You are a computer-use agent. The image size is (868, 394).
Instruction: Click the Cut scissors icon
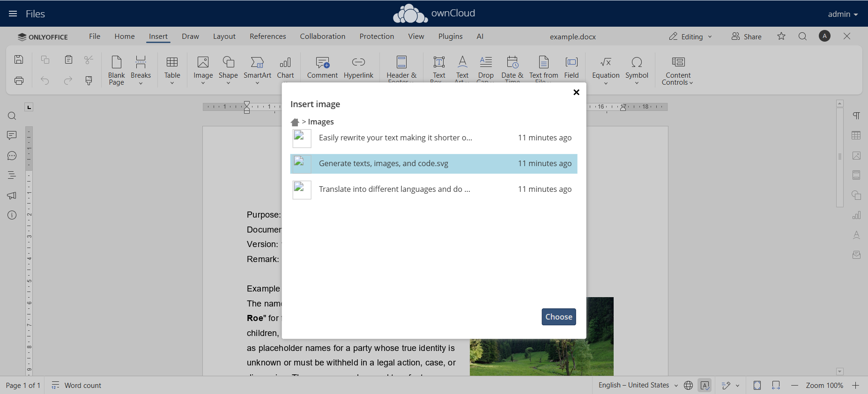[x=89, y=59]
